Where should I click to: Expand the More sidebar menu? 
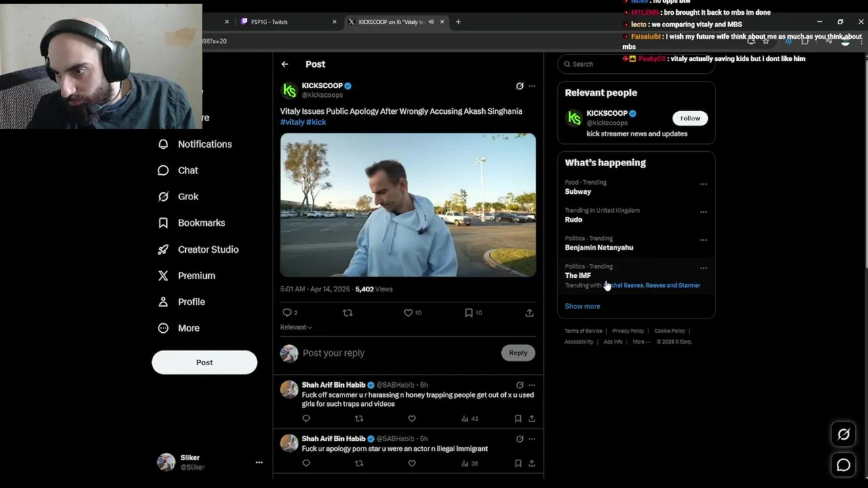[178, 328]
